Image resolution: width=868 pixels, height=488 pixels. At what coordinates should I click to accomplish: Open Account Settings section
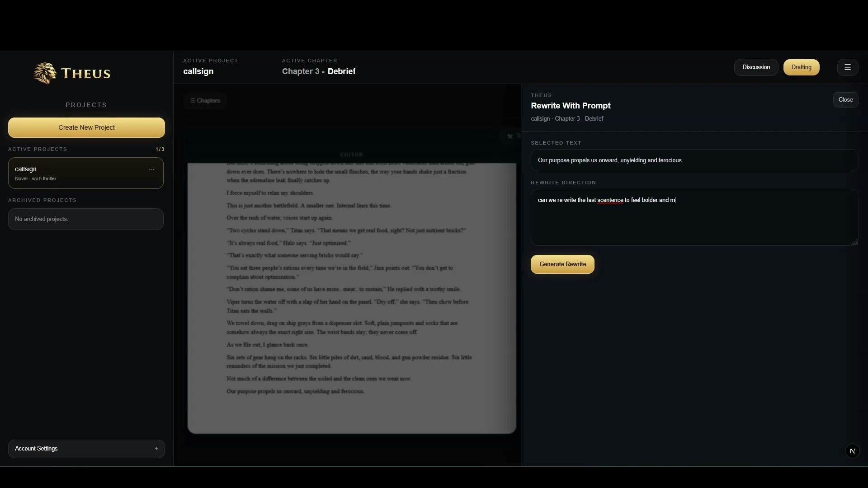(36, 449)
